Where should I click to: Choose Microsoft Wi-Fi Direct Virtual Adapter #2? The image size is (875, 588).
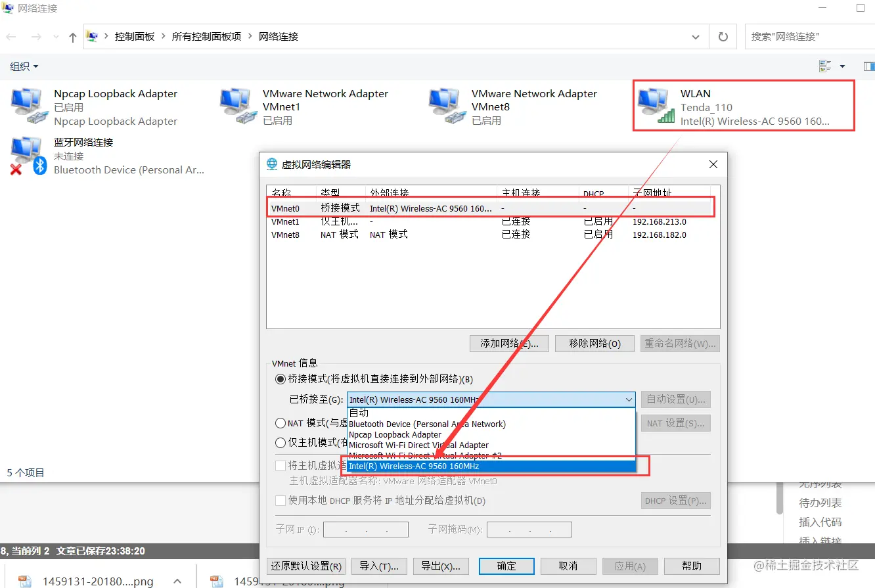click(x=491, y=455)
